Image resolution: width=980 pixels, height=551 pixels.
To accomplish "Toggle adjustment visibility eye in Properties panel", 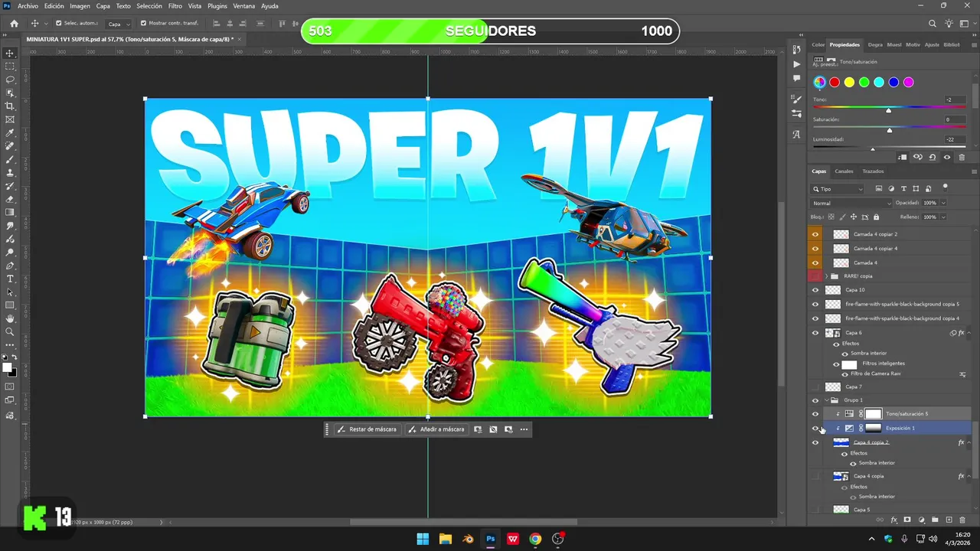I will coord(947,157).
